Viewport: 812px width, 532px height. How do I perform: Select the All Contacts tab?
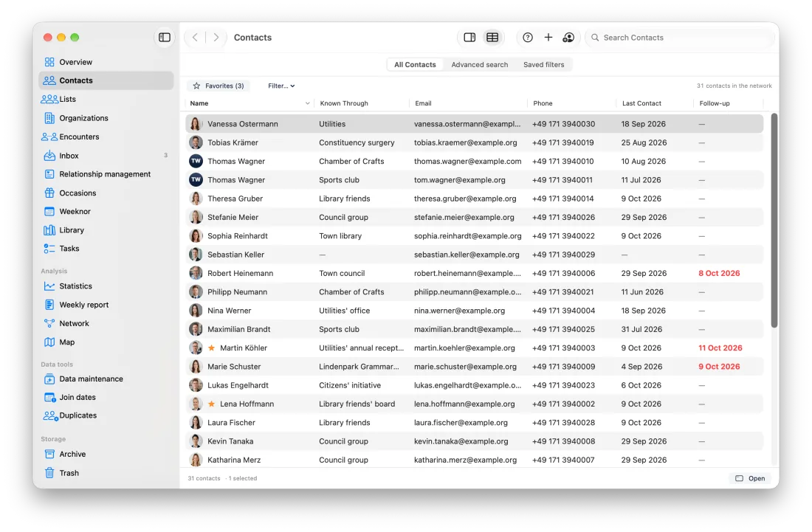415,65
